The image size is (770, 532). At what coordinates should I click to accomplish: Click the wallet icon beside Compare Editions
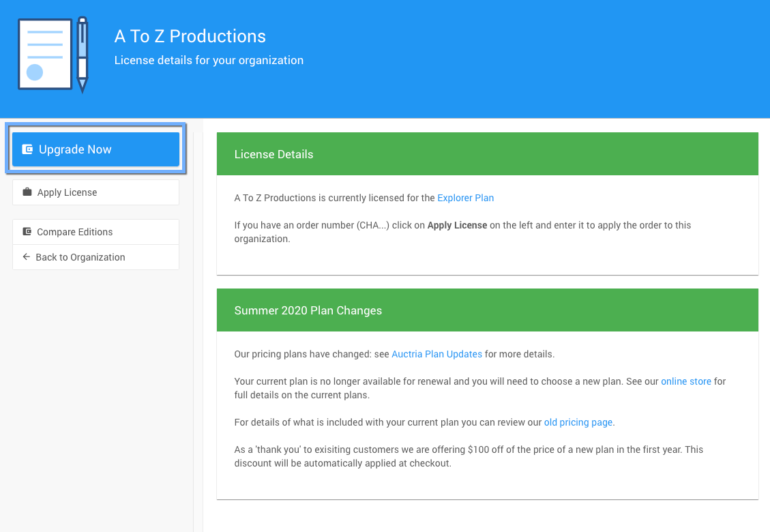point(27,232)
